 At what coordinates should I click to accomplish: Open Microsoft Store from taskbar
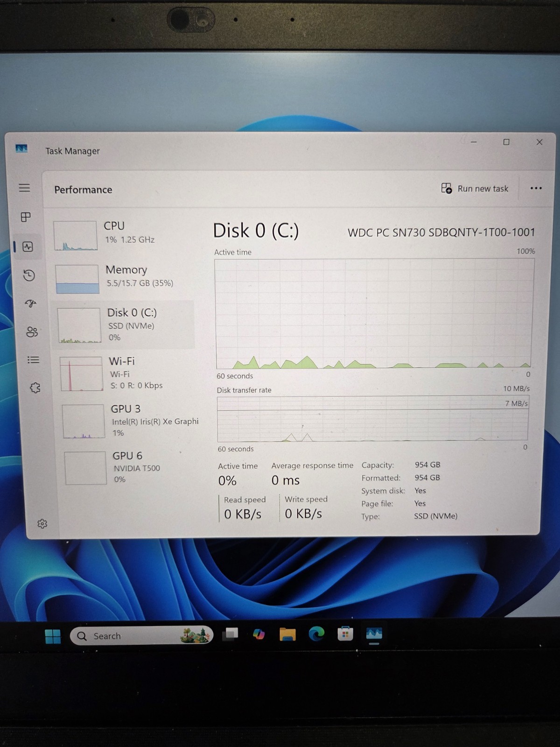tap(345, 634)
